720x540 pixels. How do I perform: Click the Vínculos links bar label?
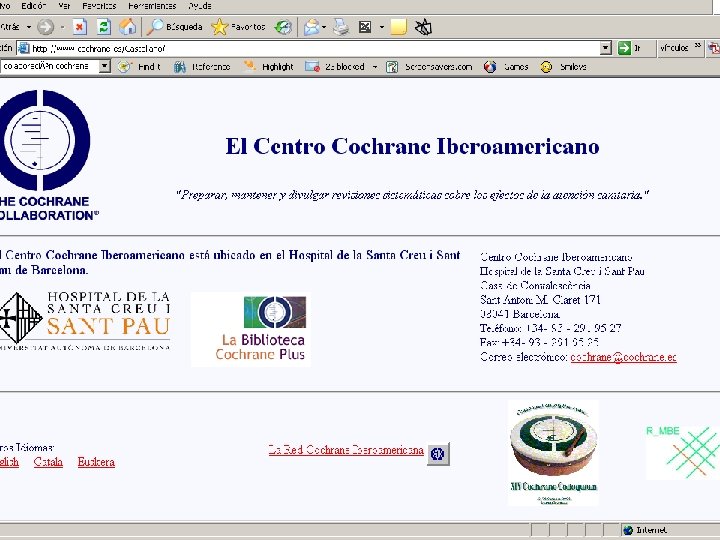pyautogui.click(x=674, y=48)
